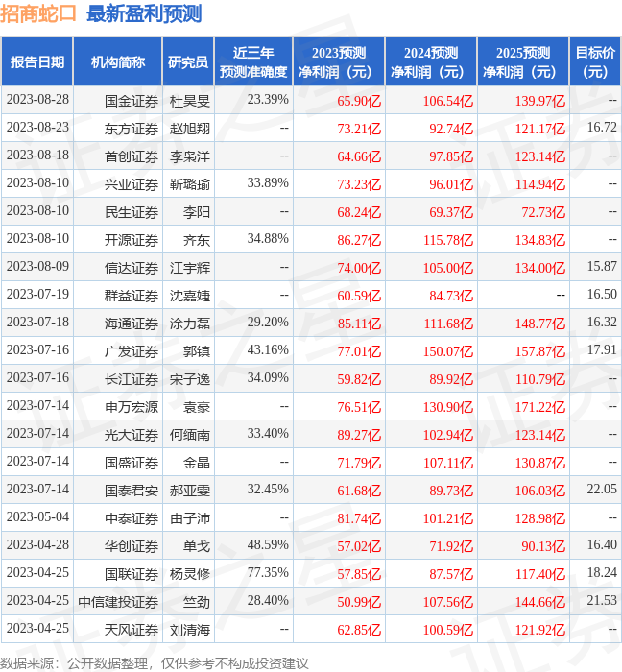This screenshot has height=672, width=622.
Task: Select the 机构简称 column header
Action: (x=118, y=62)
